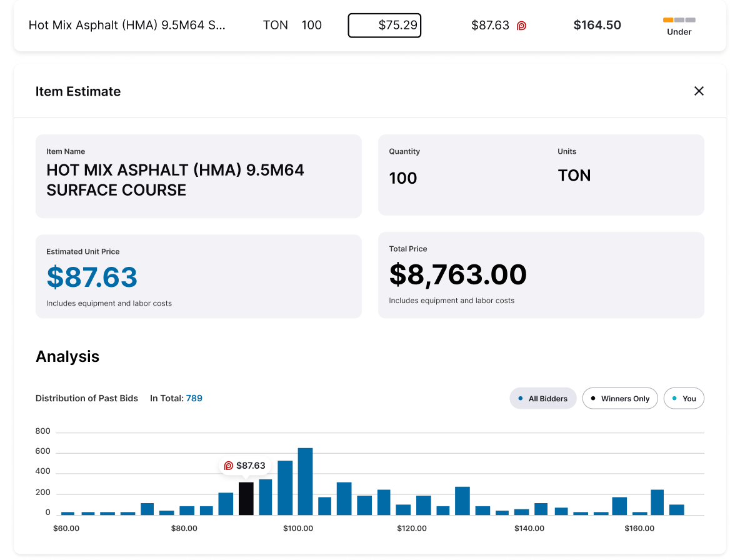740x560 pixels.
Task: Select the All Bidders filter
Action: 542,399
